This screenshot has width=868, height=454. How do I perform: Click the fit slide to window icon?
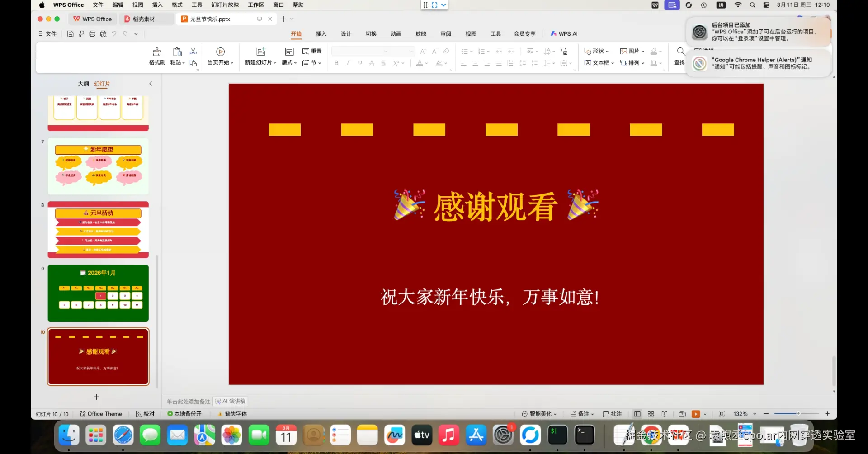722,414
